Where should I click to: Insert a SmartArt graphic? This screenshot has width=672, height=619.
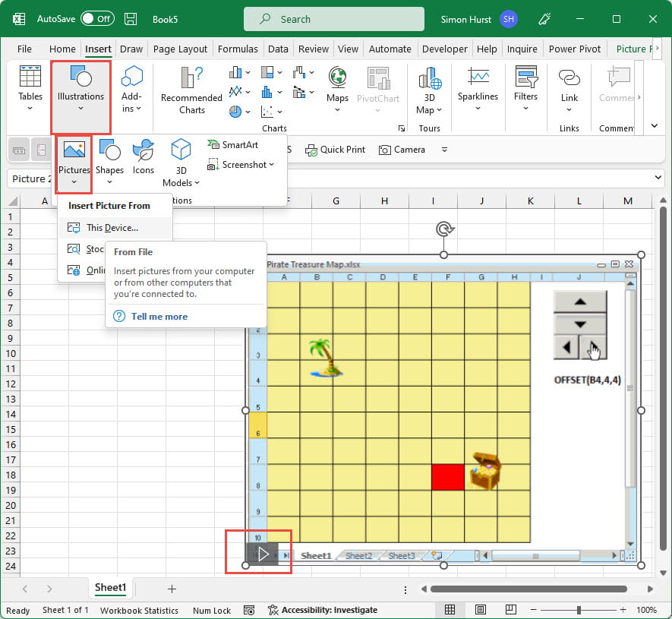232,145
